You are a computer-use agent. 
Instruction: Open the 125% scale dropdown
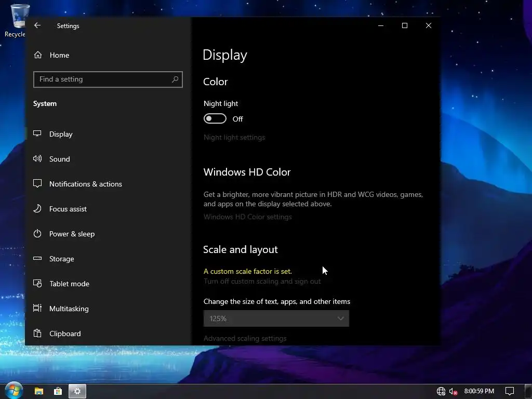(276, 318)
